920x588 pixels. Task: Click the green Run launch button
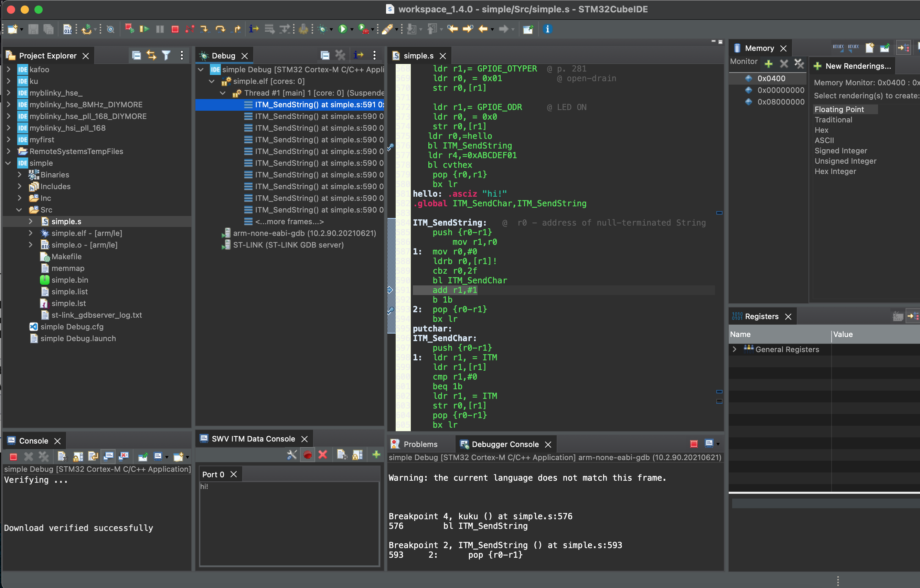click(x=342, y=29)
